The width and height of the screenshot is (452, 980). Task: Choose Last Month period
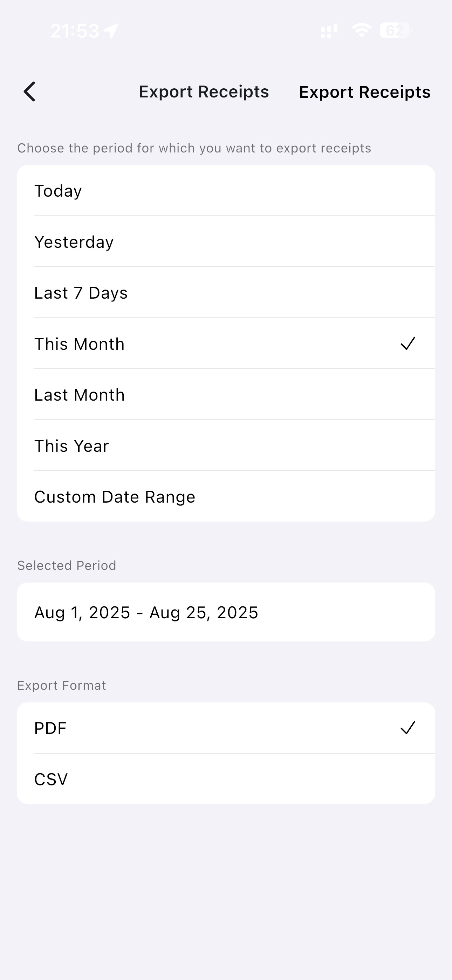(226, 395)
